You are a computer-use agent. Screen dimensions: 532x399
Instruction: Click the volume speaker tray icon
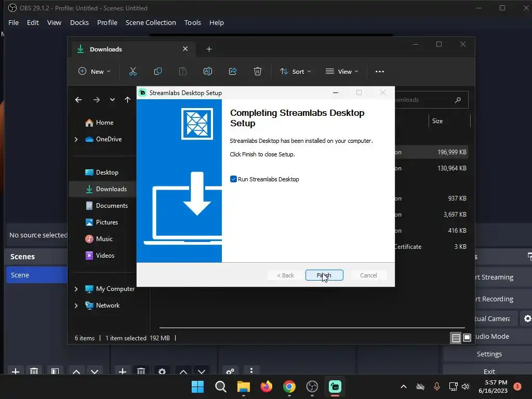coord(465,387)
